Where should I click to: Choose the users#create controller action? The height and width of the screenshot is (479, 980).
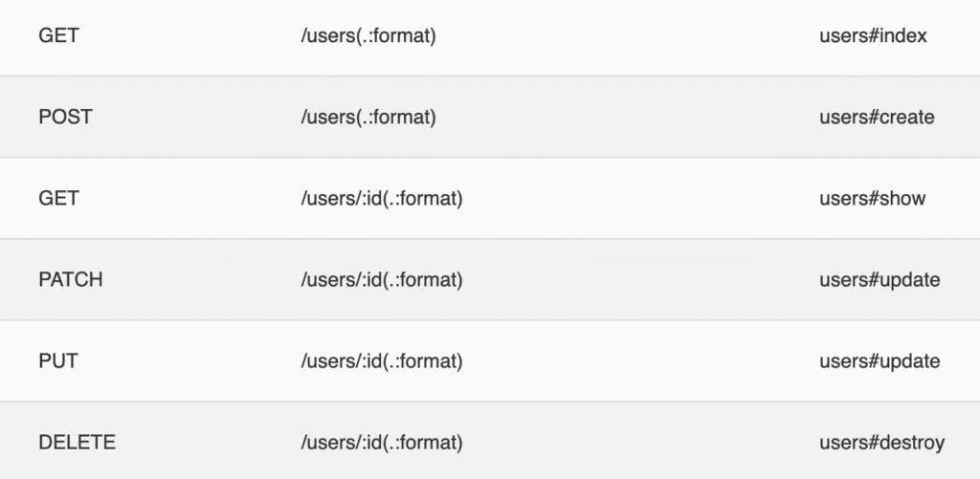(x=877, y=118)
